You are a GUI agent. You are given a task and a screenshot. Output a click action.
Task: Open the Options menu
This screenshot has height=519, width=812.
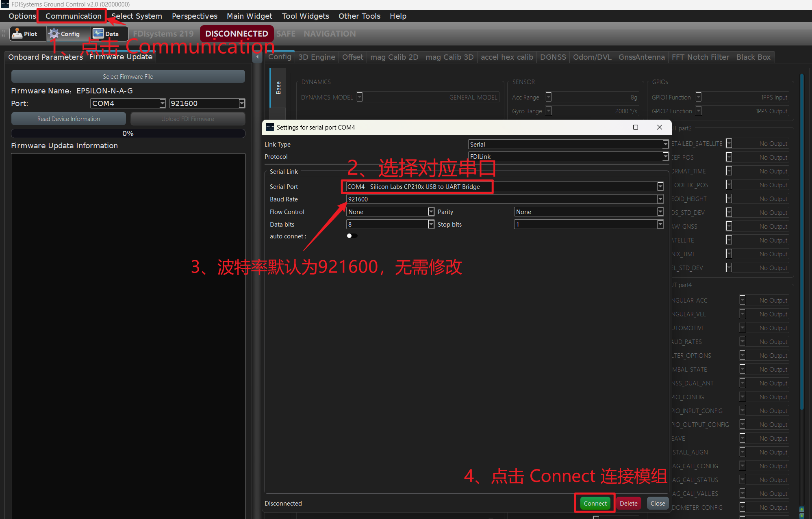[x=22, y=16]
